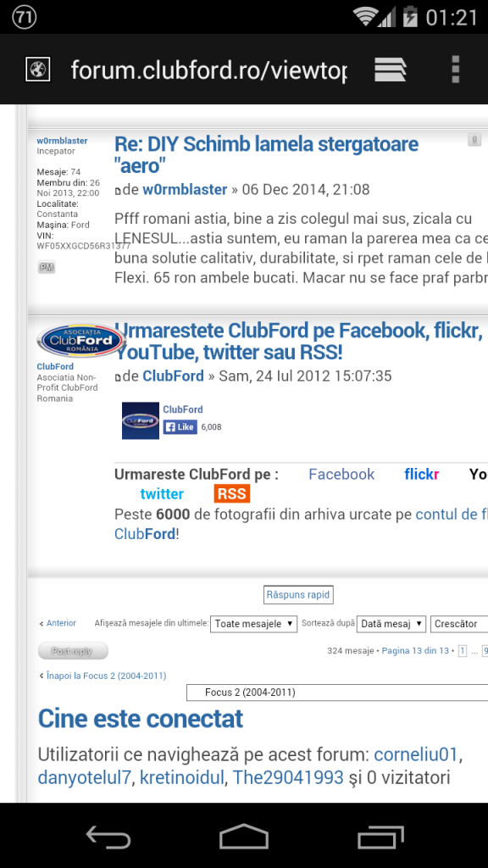The height and width of the screenshot is (868, 488).
Task: Tap 'Localitate: Constanta' profile text
Action: (x=58, y=209)
